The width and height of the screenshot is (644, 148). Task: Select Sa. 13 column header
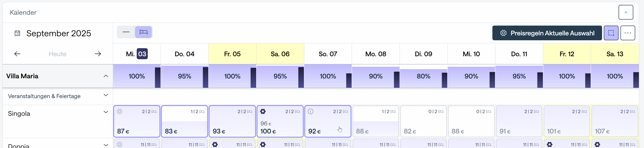[x=615, y=54]
